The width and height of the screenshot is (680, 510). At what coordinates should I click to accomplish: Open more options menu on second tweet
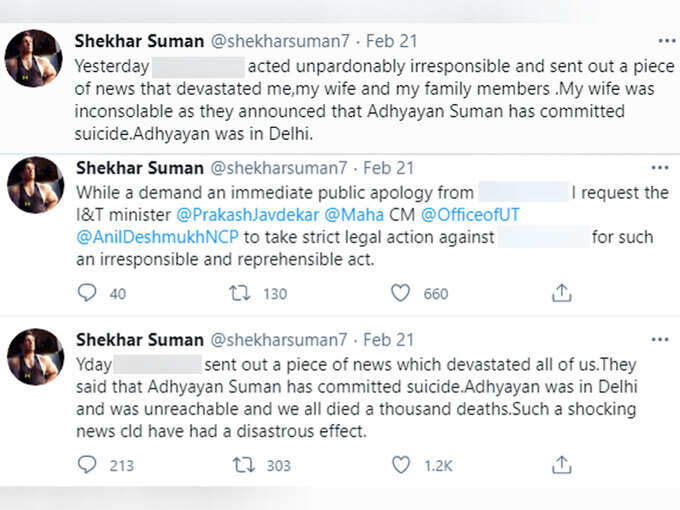point(660,167)
